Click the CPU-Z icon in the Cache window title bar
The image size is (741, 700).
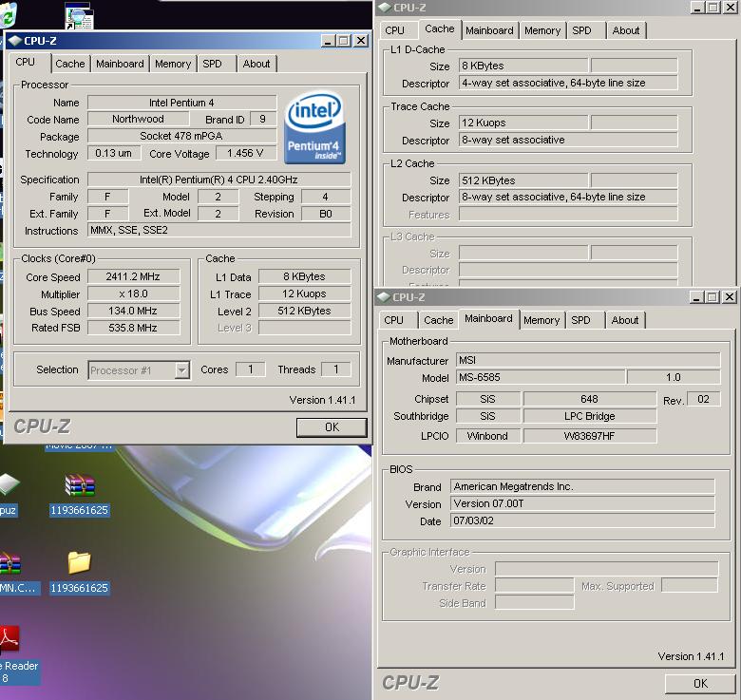pos(384,7)
